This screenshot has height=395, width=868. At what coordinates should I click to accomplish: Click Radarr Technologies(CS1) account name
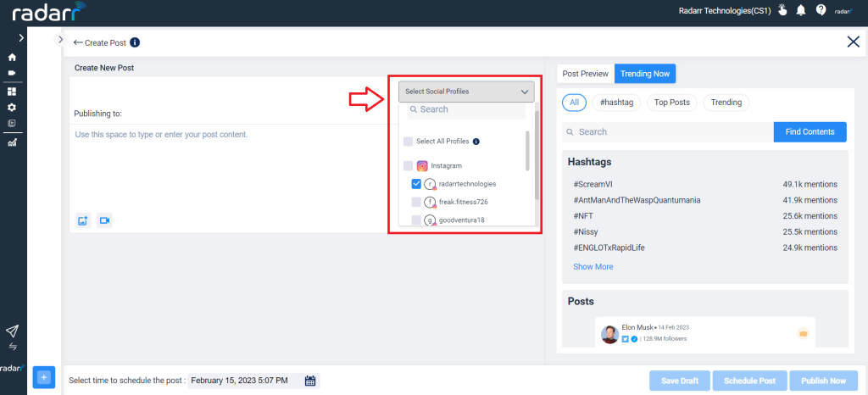[x=725, y=10]
